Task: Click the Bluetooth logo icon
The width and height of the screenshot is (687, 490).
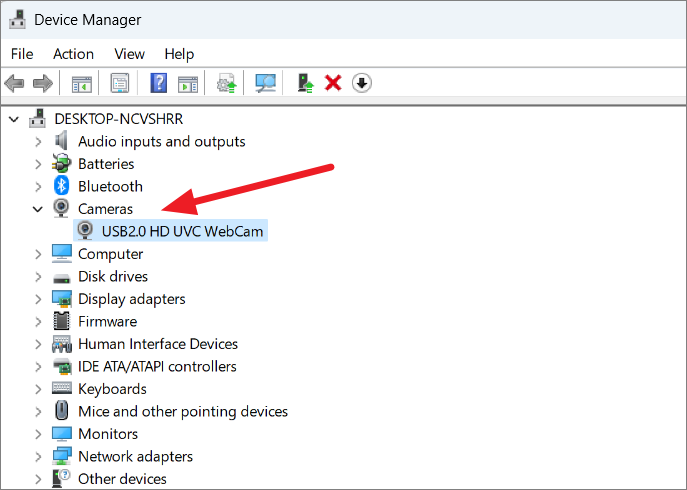Action: (61, 186)
